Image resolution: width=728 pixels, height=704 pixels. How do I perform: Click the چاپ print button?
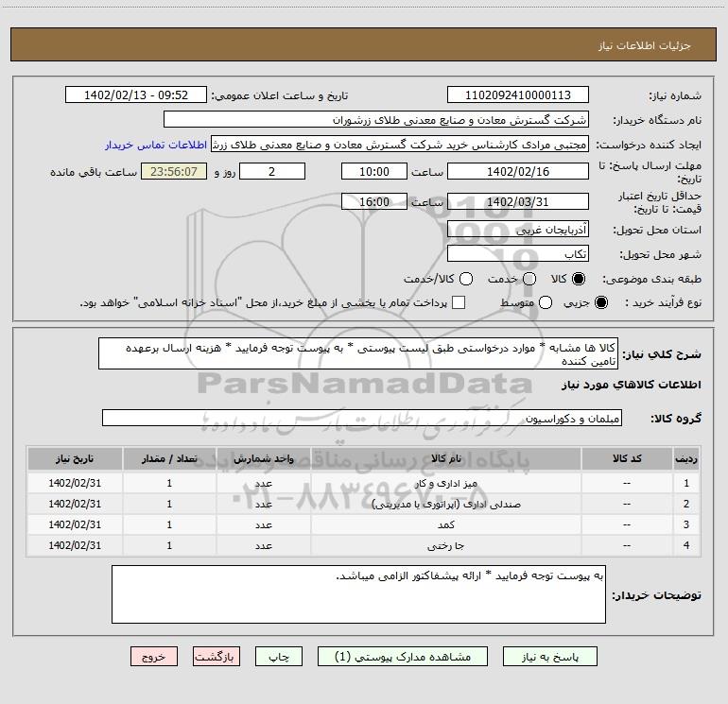279,657
